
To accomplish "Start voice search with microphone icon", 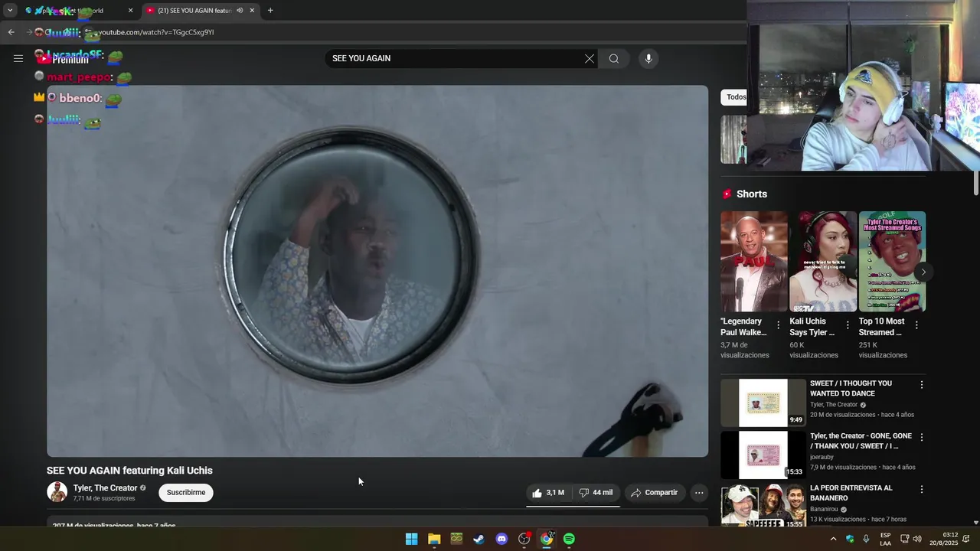I will click(648, 59).
